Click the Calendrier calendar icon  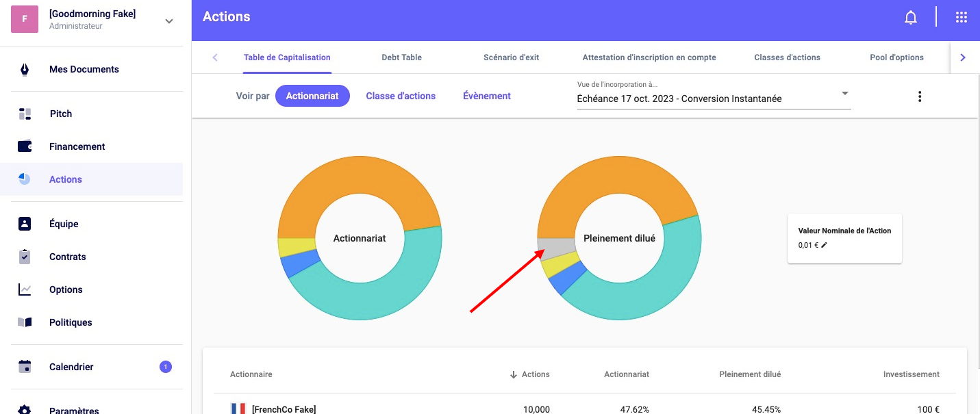pyautogui.click(x=25, y=367)
